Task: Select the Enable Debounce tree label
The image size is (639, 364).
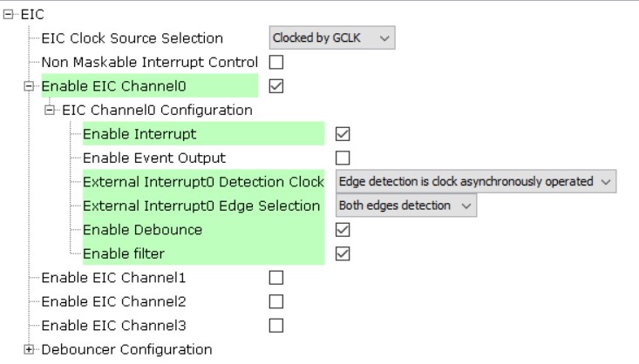Action: tap(142, 230)
